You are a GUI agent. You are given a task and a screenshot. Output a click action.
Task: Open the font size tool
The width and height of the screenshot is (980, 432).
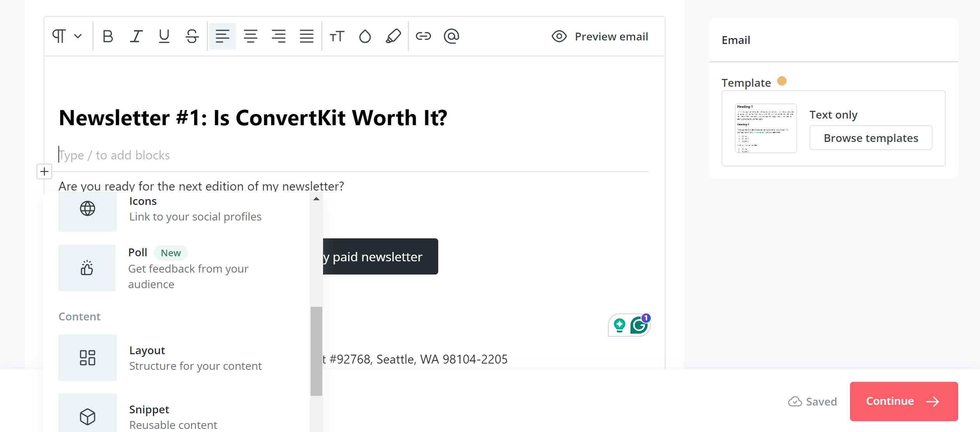337,36
